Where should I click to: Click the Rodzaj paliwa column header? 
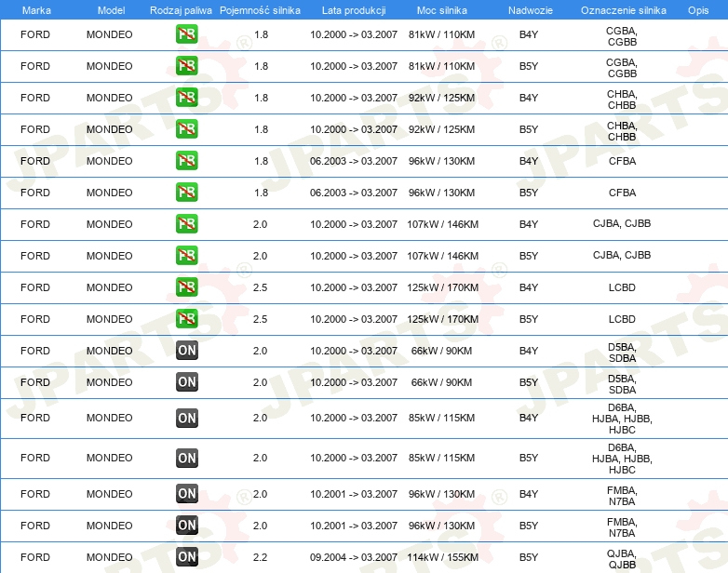[181, 10]
